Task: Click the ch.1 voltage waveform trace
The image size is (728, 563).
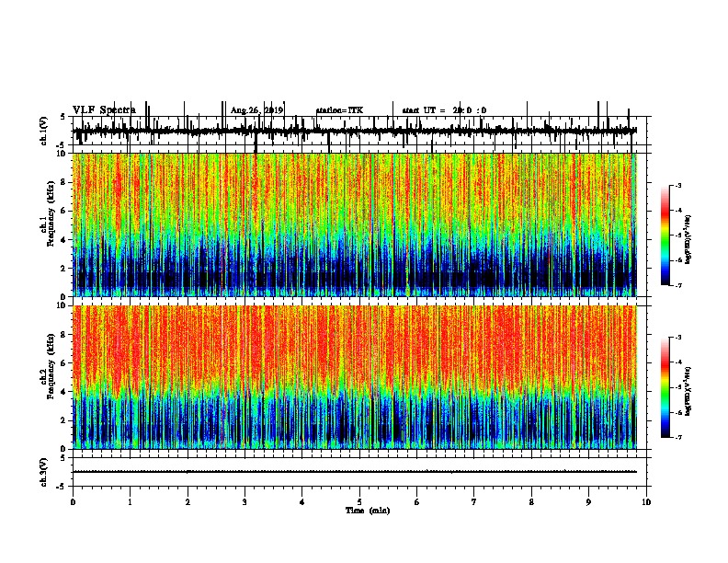Action: pos(354,131)
